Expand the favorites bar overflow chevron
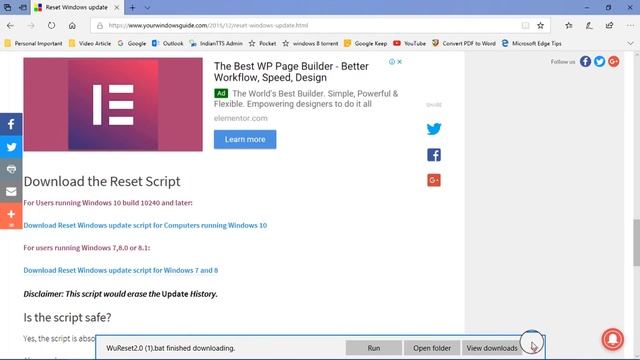The width and height of the screenshot is (640, 360). click(x=630, y=43)
